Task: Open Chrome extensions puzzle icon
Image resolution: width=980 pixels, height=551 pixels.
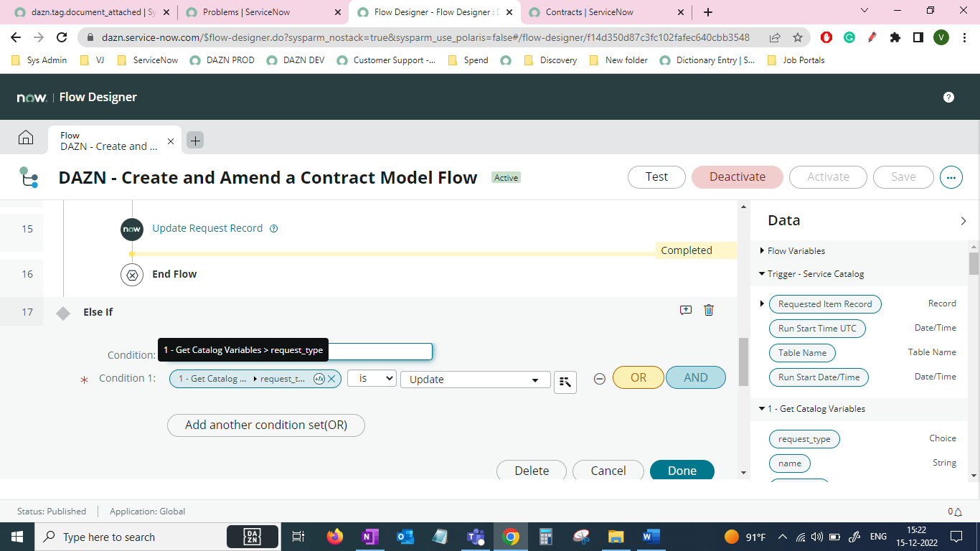Action: pos(895,37)
